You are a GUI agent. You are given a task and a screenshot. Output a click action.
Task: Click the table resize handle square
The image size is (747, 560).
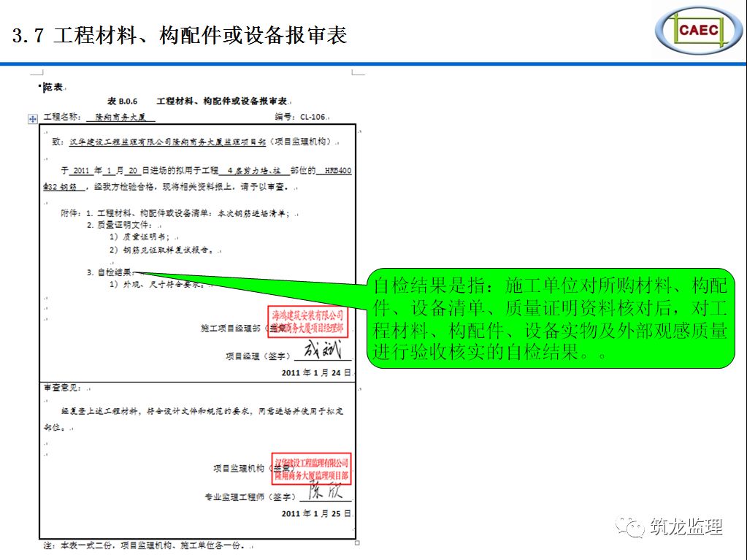point(357,542)
